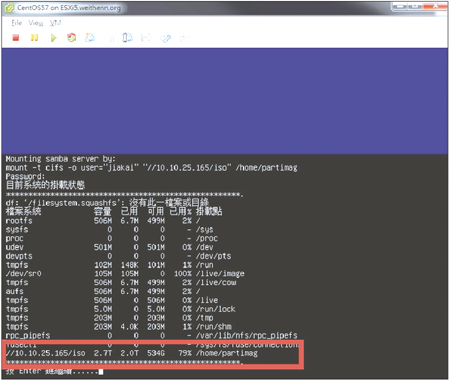Click the '容量' column header
450x381 pixels.
pos(103,211)
